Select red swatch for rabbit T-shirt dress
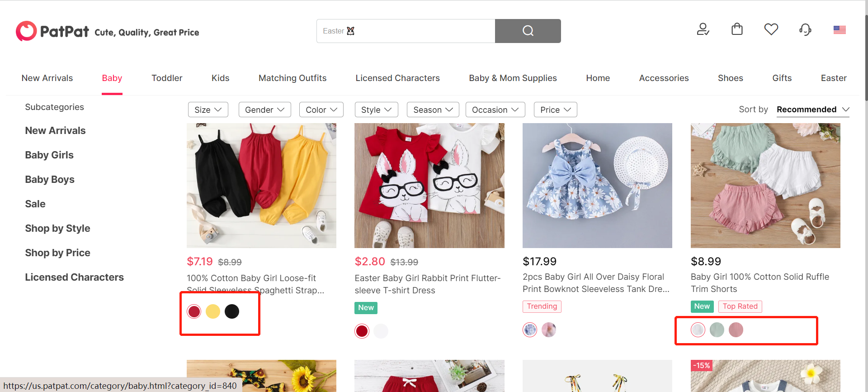The width and height of the screenshot is (868, 392). click(362, 331)
